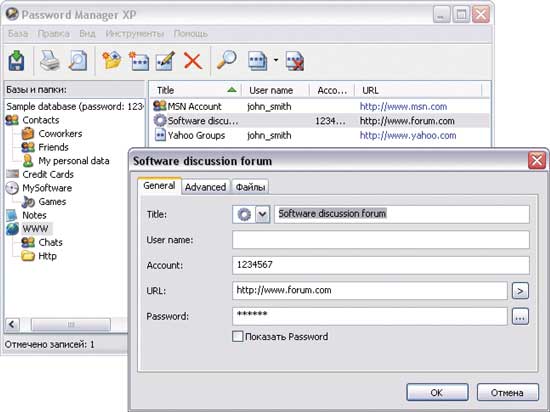Click the MySoftware disc icon
Screen dimensions: 550x412
tap(12, 188)
